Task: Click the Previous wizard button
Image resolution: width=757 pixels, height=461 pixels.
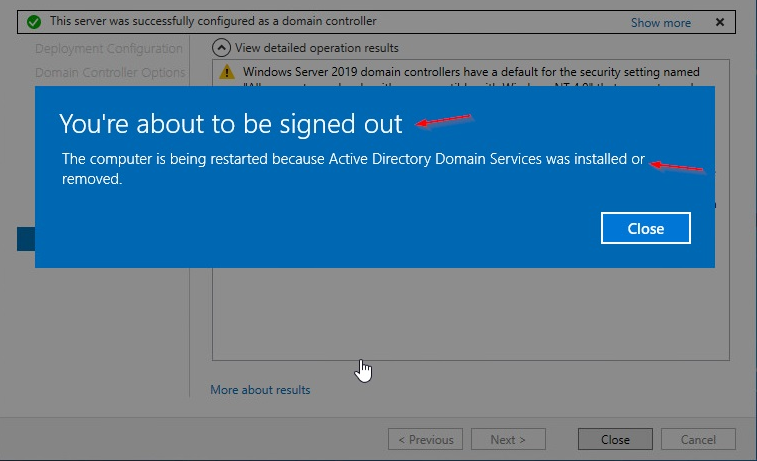Action: pos(425,439)
